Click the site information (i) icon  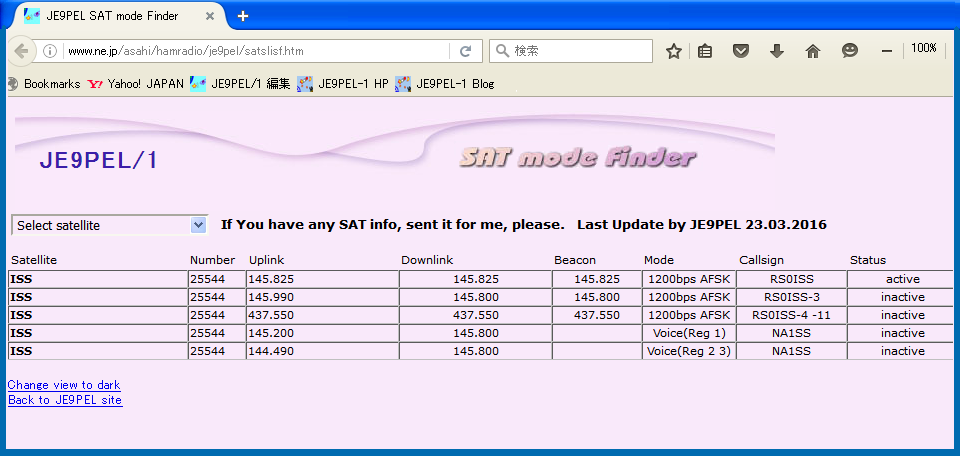[50, 51]
